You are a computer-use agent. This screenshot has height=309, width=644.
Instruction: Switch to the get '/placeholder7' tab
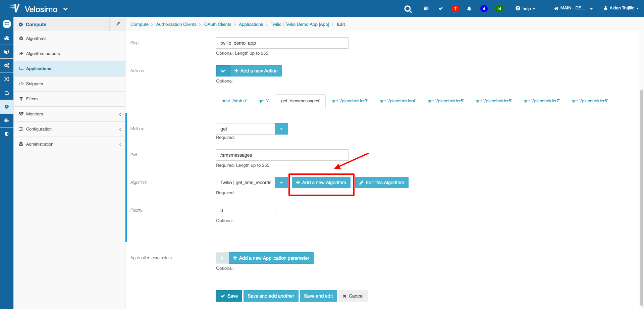pyautogui.click(x=542, y=101)
